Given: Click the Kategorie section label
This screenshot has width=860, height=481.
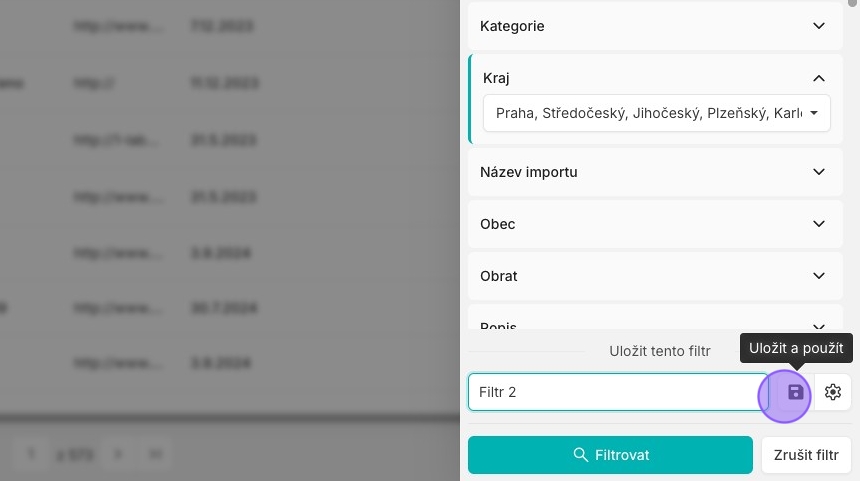Looking at the screenshot, I should click(x=512, y=26).
